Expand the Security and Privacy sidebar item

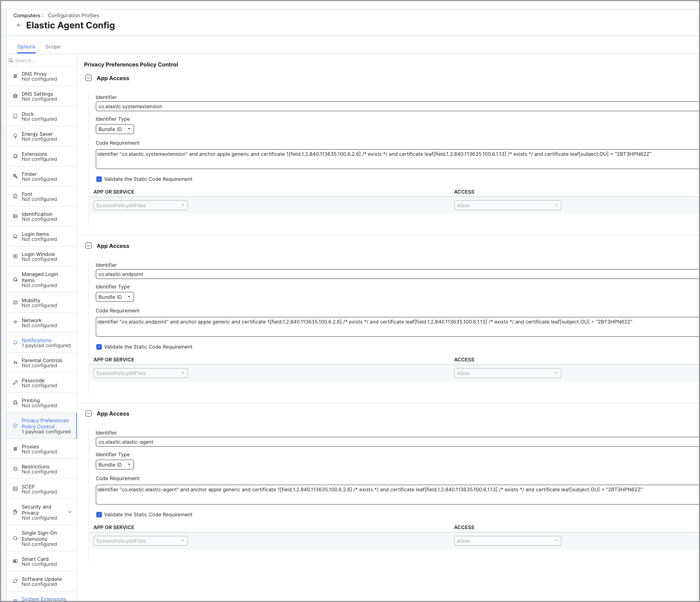pyautogui.click(x=70, y=512)
